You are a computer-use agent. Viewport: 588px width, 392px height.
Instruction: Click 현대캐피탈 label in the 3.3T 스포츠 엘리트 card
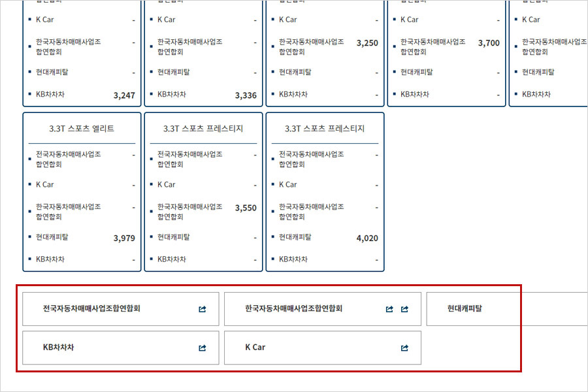pyautogui.click(x=52, y=237)
